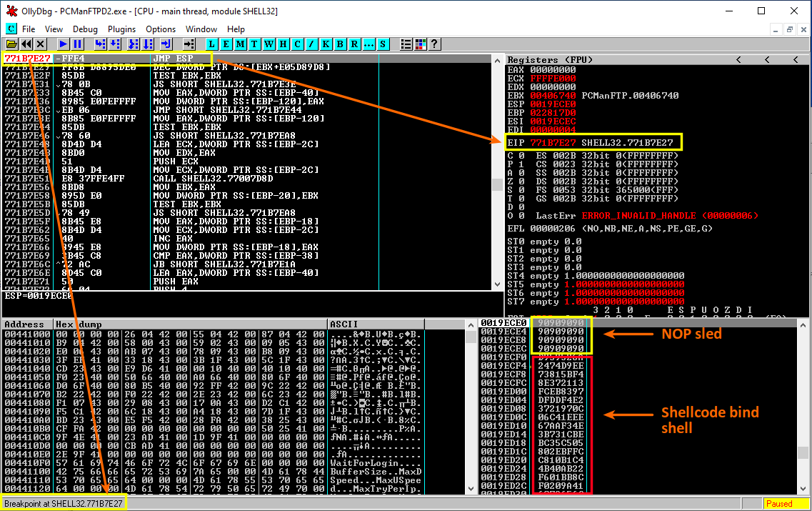This screenshot has width=812, height=511.
Task: Select the EIP register value 771B7E27
Action: 553,142
